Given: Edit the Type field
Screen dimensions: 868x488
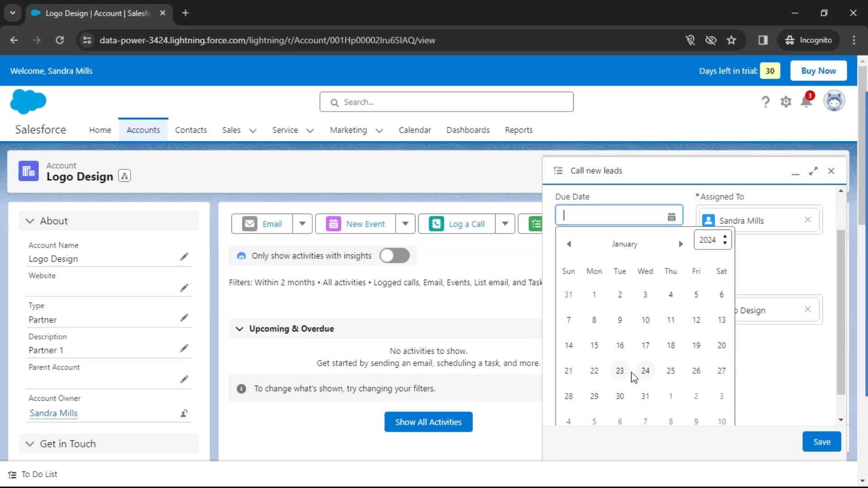Looking at the screenshot, I should (184, 318).
